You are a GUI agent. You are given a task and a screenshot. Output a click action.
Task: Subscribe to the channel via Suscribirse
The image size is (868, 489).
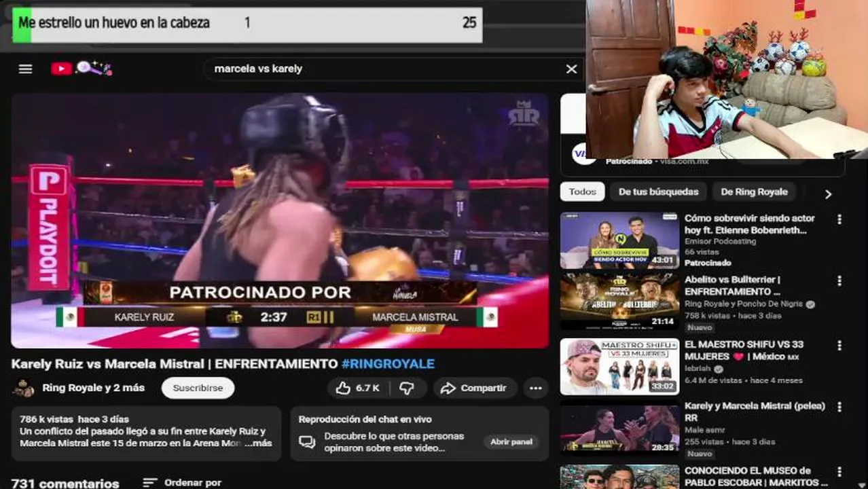198,388
